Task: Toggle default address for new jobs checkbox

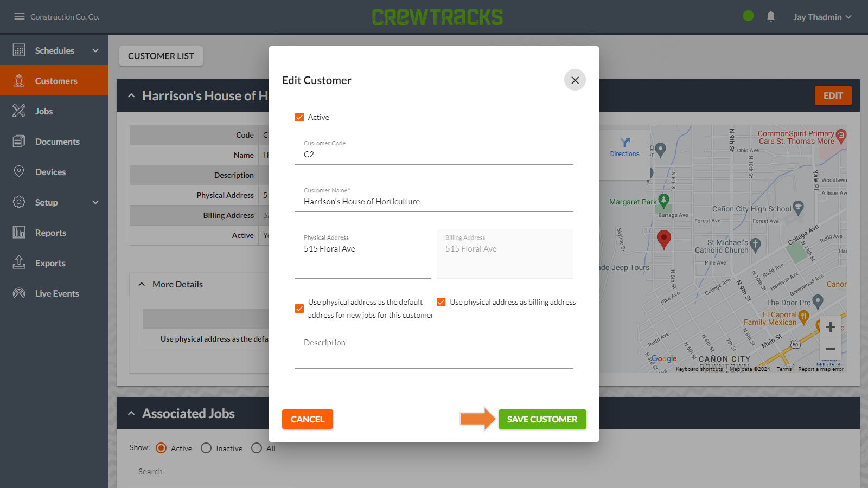Action: pos(299,309)
